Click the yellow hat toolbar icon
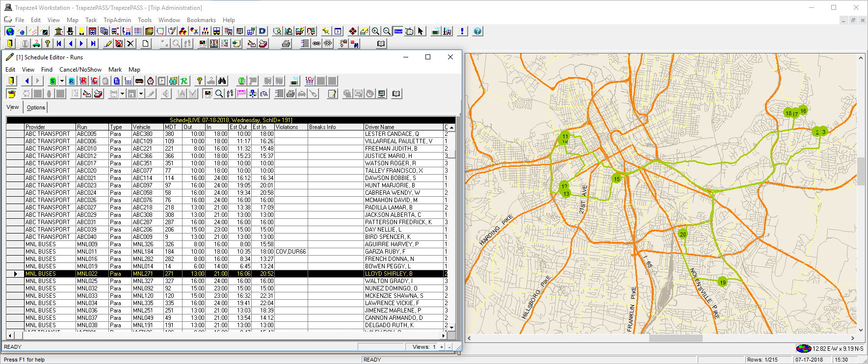868x364 pixels. tap(81, 31)
